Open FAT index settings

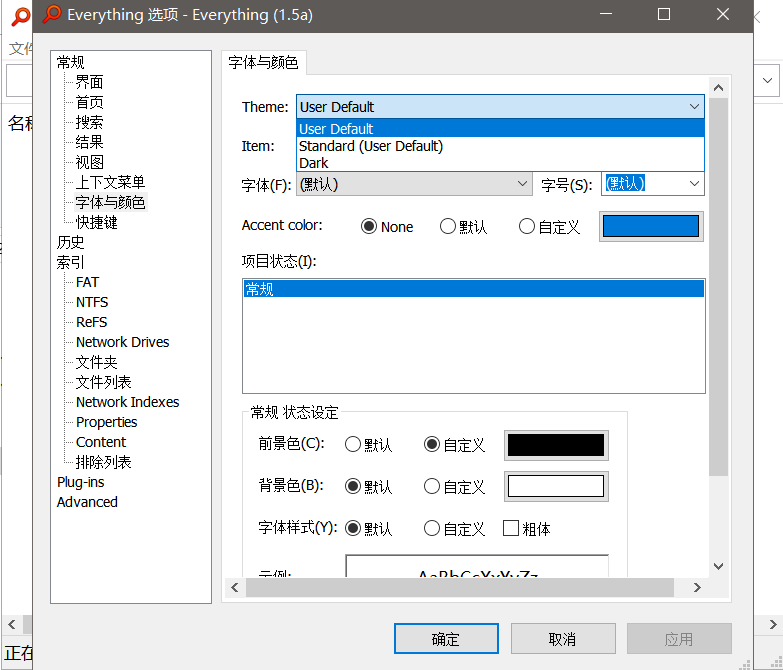[x=87, y=282]
